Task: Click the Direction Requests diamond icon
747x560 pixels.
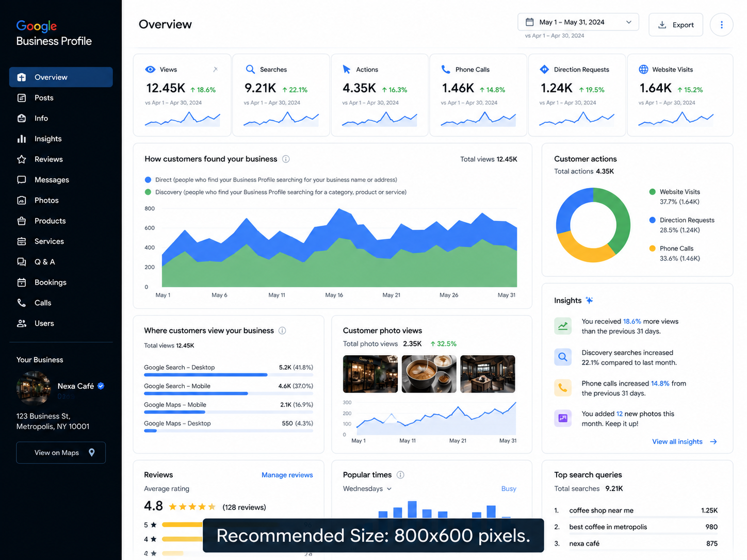Action: tap(544, 69)
